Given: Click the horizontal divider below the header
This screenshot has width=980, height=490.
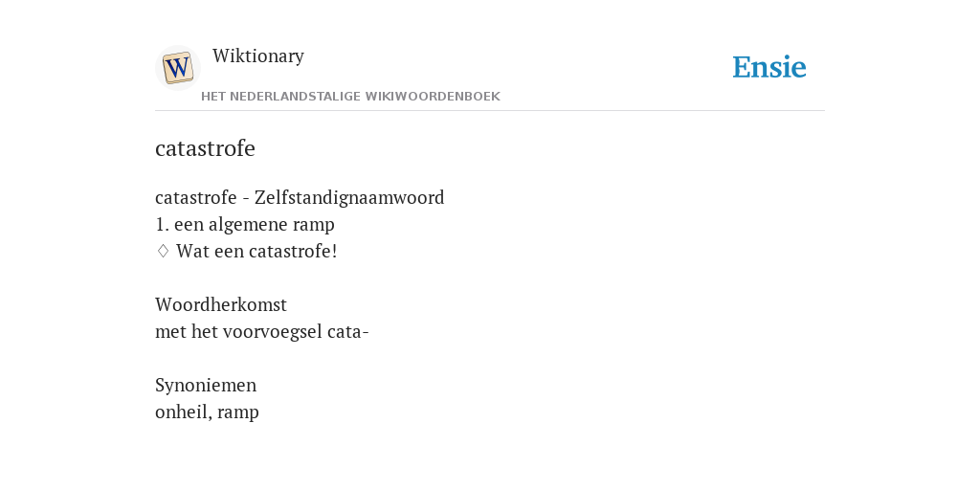Looking at the screenshot, I should [490, 111].
